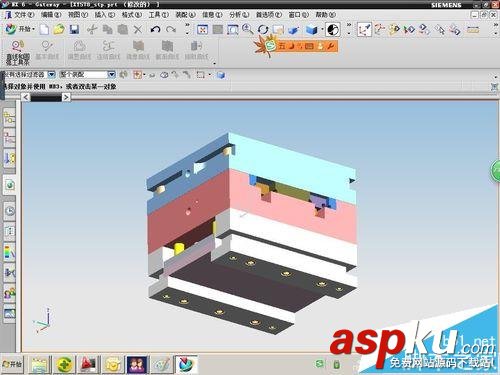Open the 分析 (Analysis) menu
The height and width of the screenshot is (375, 500).
[x=239, y=15]
